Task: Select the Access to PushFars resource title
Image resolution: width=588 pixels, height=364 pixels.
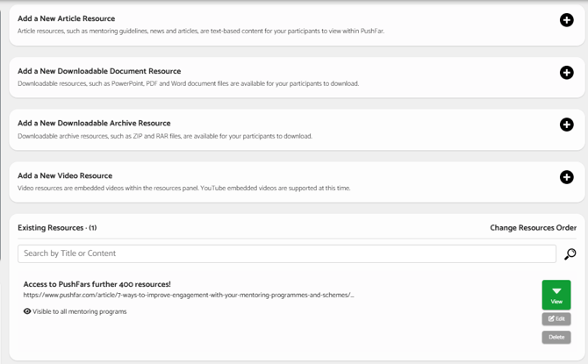Action: point(97,284)
